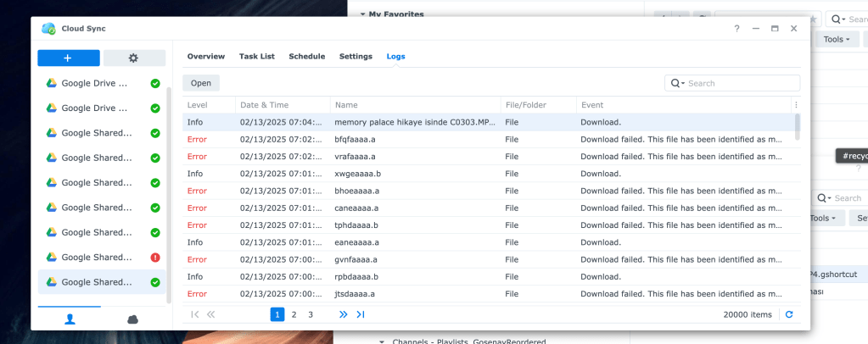The width and height of the screenshot is (868, 344).
Task: Click the blue add connection plus button
Action: (69, 58)
